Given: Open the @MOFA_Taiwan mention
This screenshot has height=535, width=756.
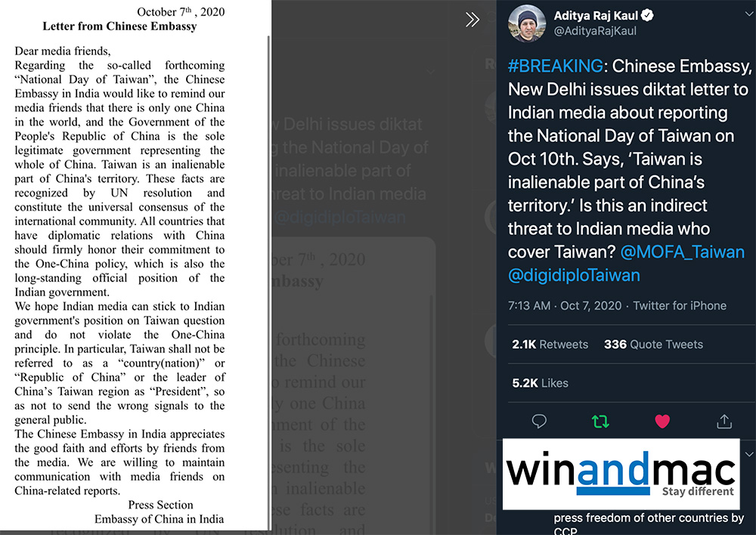Looking at the screenshot, I should [682, 252].
